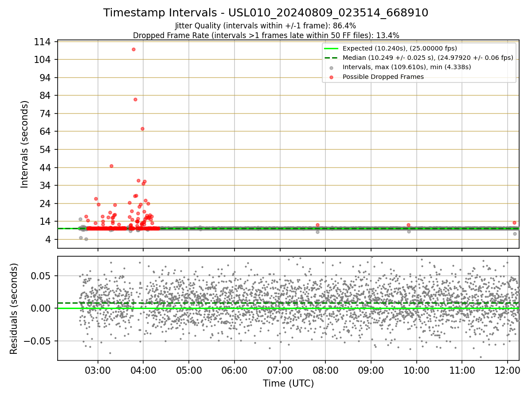Viewport: 532px width, 399px height.
Task: Click the "Residuals (seconds)" y-axis label
Action: [14, 309]
